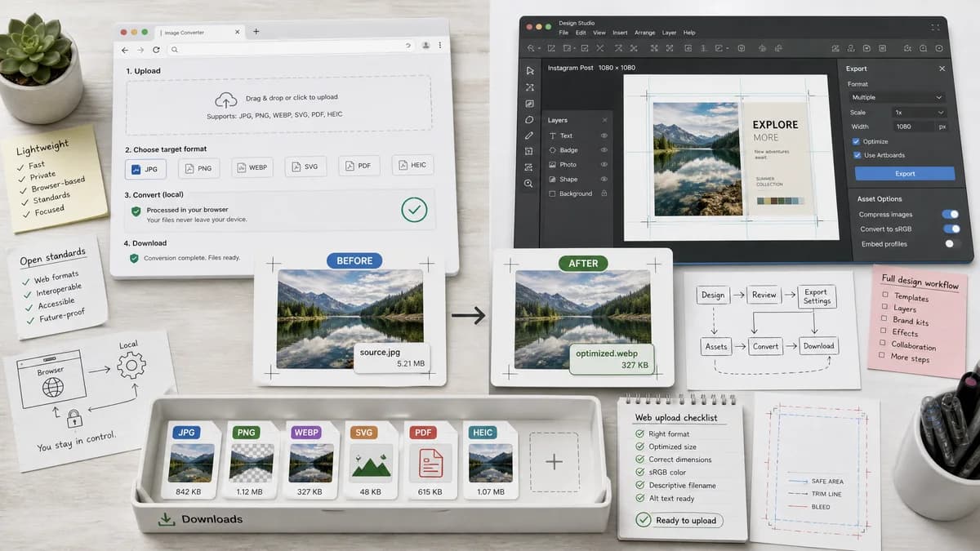Click the fullscreen icon in Design Studio title bar
The height and width of the screenshot is (551, 980).
coord(935,28)
